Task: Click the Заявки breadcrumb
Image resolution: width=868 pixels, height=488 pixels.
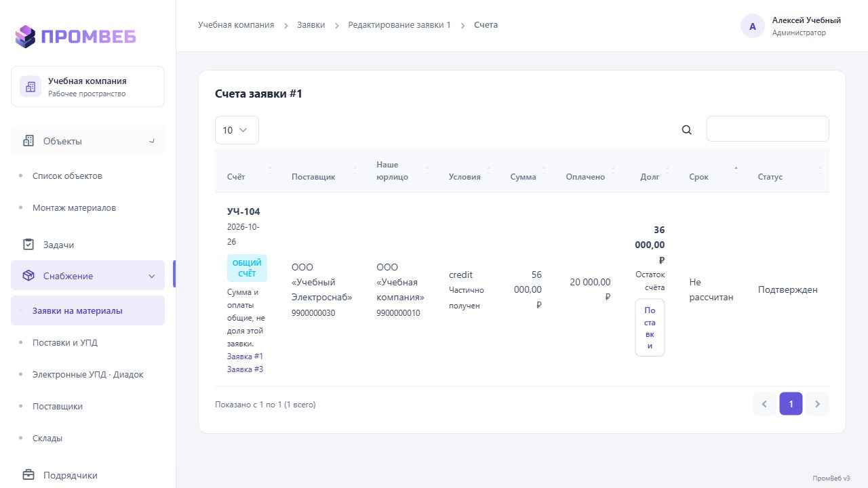Action: (x=311, y=25)
